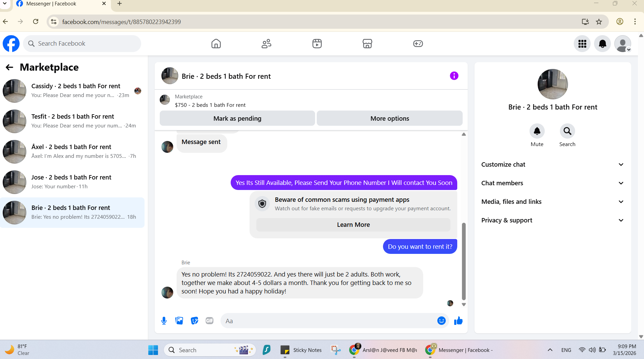Screen dimensions: 644x359
Task: Open a new browser tab
Action: click(119, 4)
